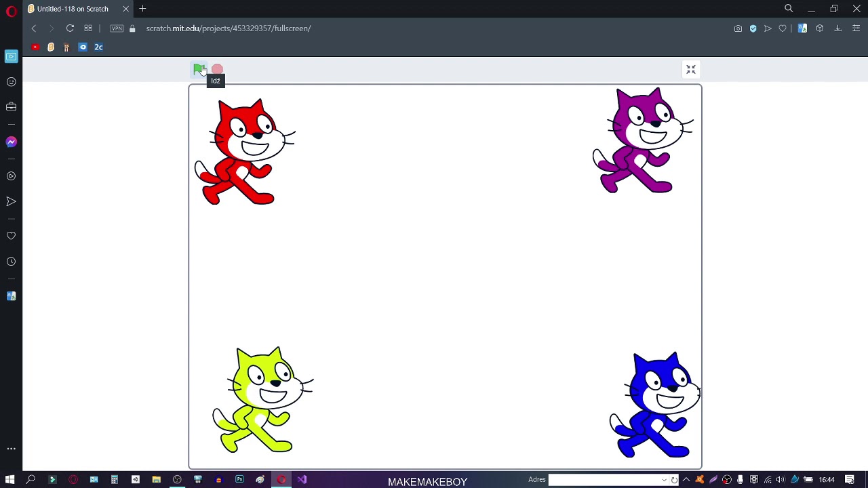Open History clock in sidebar

coord(11,261)
